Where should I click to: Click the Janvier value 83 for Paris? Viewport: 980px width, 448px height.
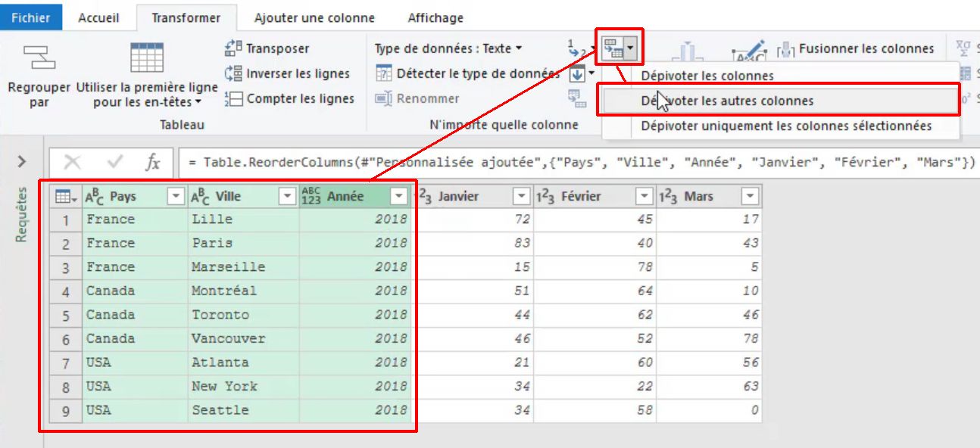[472, 244]
